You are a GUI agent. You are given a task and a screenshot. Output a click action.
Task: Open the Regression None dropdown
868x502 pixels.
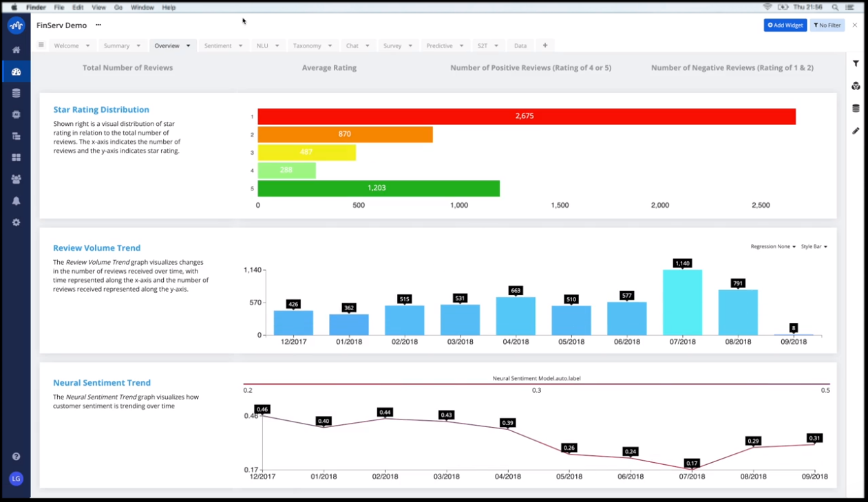tap(772, 246)
